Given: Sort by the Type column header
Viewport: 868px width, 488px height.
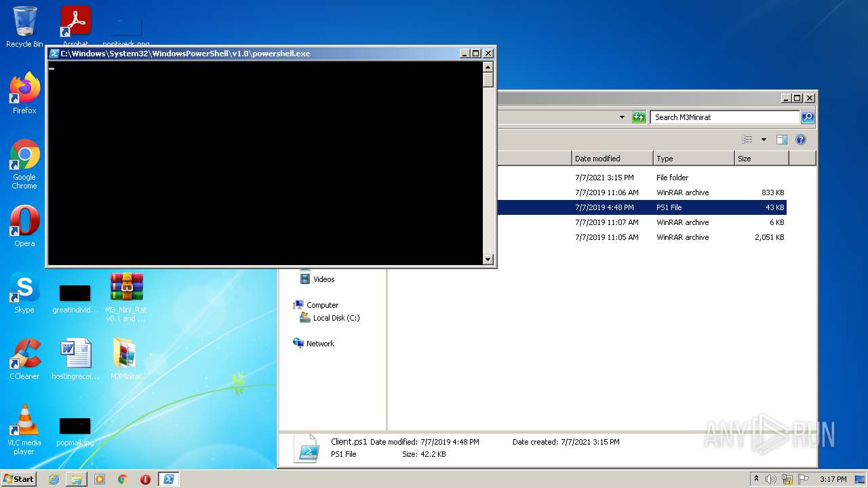Looking at the screenshot, I should 694,159.
